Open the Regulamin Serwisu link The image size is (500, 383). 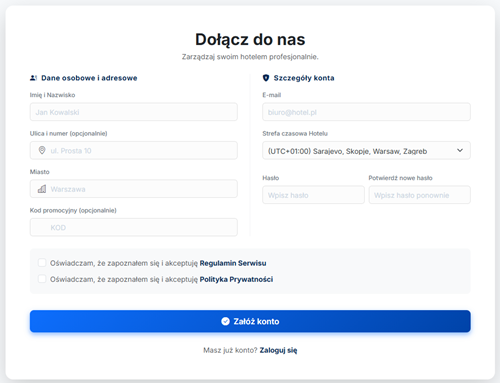[233, 263]
